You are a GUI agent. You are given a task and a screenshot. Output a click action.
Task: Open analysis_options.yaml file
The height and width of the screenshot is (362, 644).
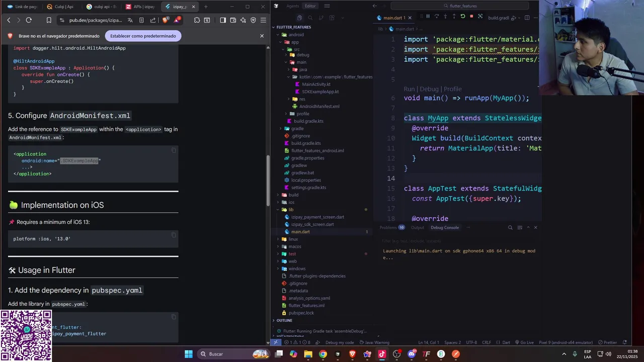309,298
